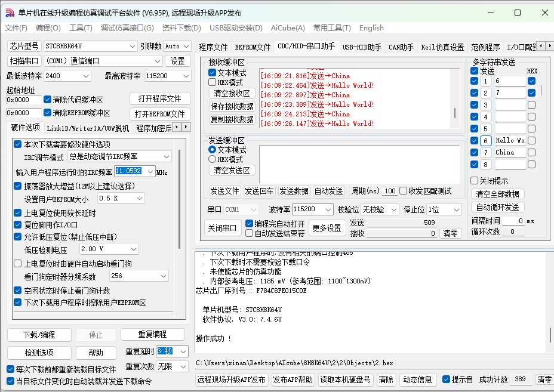
Task: Switch to the CAN助手 tab
Action: [401, 47]
